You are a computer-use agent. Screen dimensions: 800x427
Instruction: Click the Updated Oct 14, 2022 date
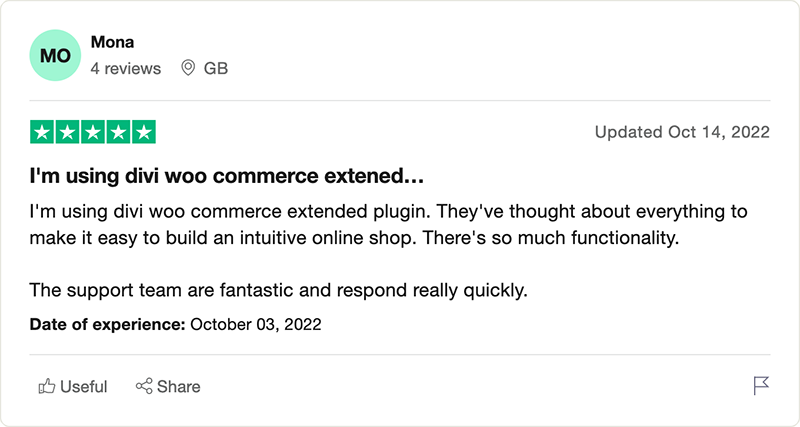click(682, 132)
